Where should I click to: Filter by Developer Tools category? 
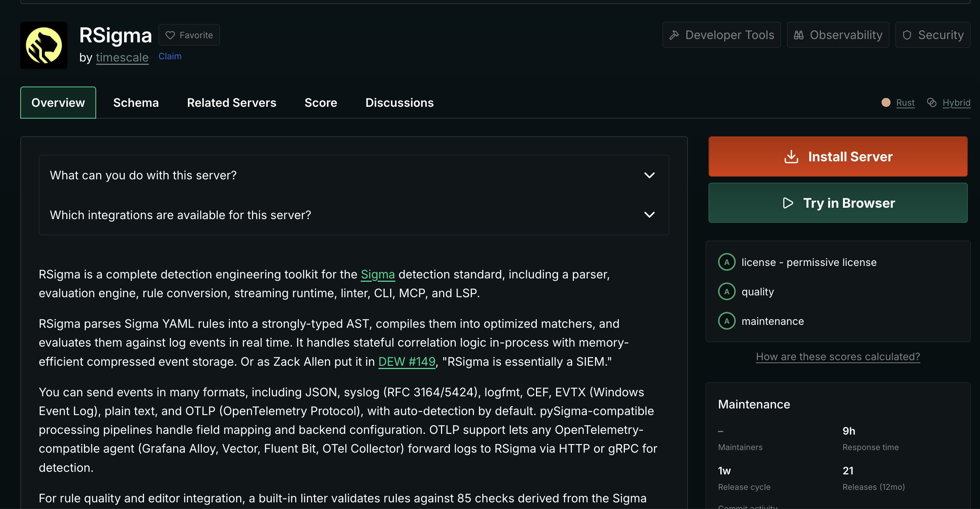721,35
